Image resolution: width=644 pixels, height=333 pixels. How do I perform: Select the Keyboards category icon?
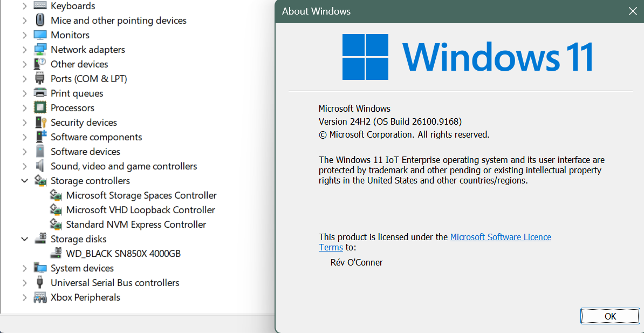[x=40, y=6]
